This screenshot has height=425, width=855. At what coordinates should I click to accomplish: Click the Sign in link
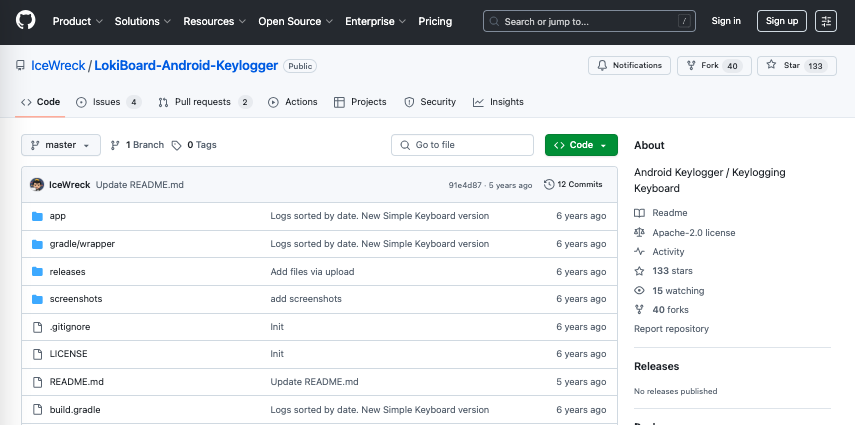(x=726, y=21)
